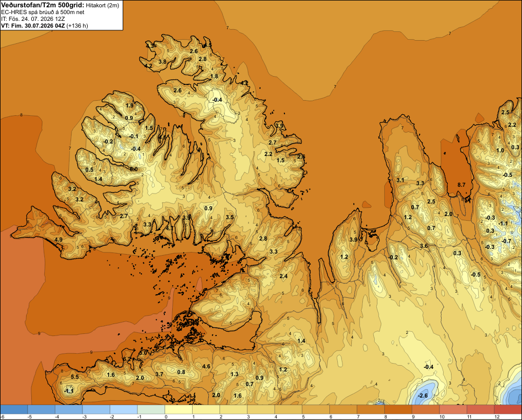Click the 0.8 temperature value

[181, 372]
